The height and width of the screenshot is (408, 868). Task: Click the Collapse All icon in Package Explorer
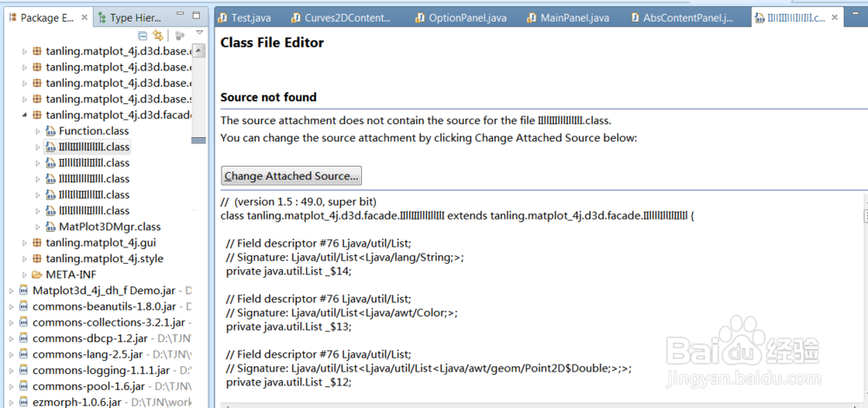point(142,36)
